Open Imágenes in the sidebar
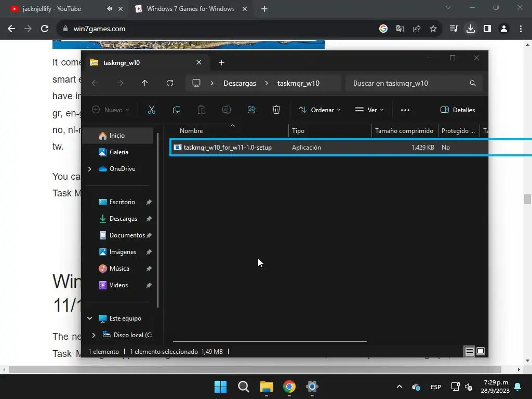532x399 pixels. (117, 252)
